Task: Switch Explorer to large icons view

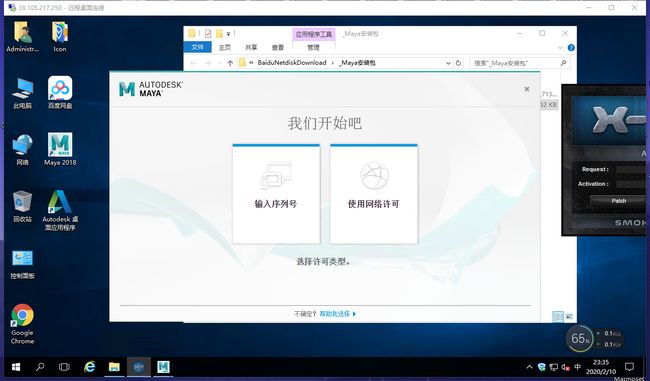Action: (x=569, y=317)
